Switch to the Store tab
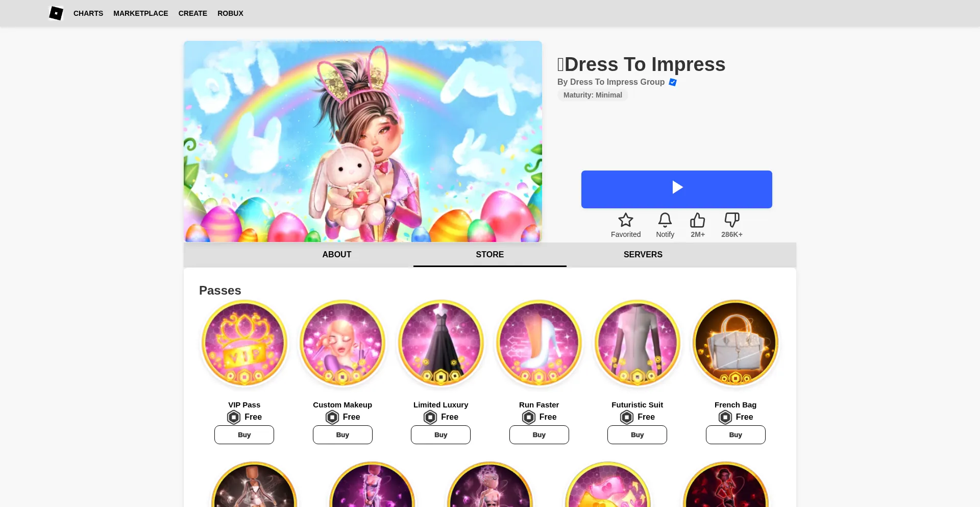Image resolution: width=980 pixels, height=507 pixels. (490, 254)
